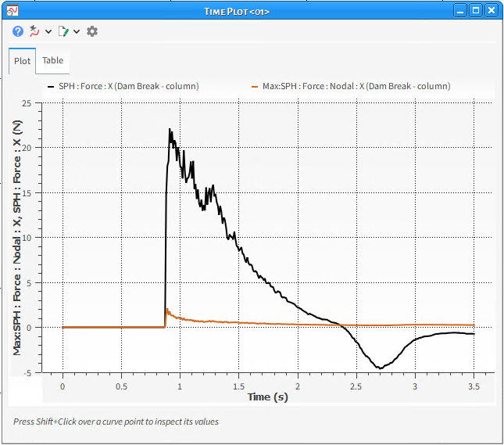Switch to the Plot tab
The width and height of the screenshot is (504, 445).
click(22, 61)
